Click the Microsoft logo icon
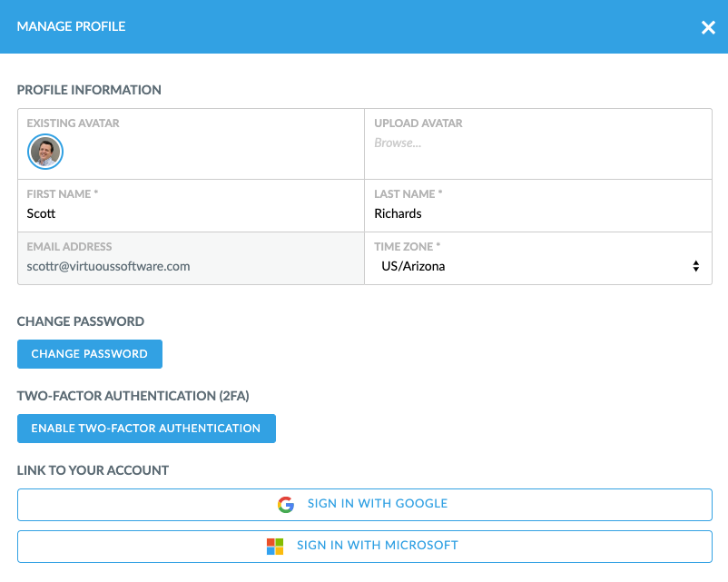 tap(275, 547)
